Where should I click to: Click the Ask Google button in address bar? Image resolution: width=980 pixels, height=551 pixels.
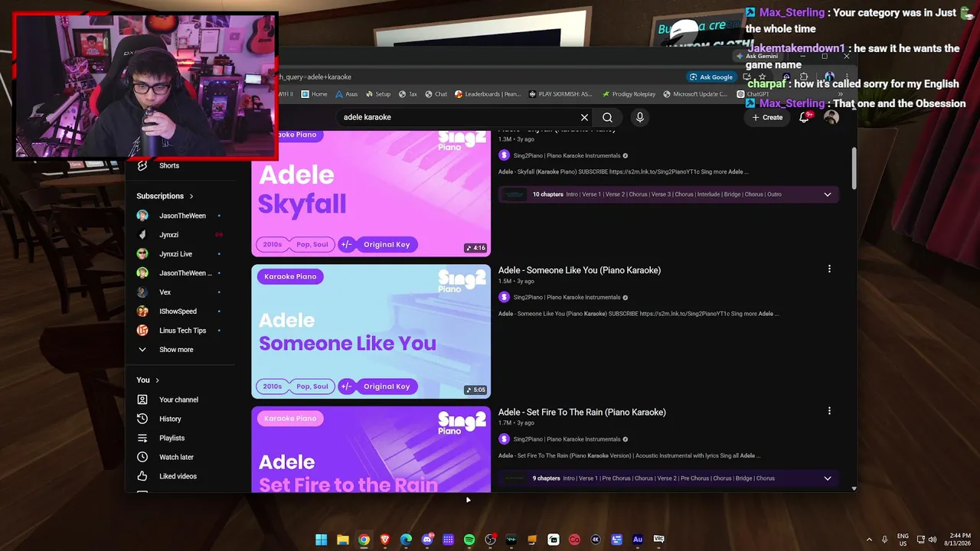pos(711,77)
